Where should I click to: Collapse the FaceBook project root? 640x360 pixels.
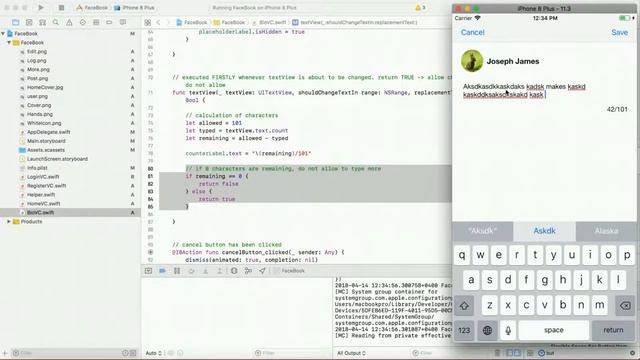[x=3, y=33]
